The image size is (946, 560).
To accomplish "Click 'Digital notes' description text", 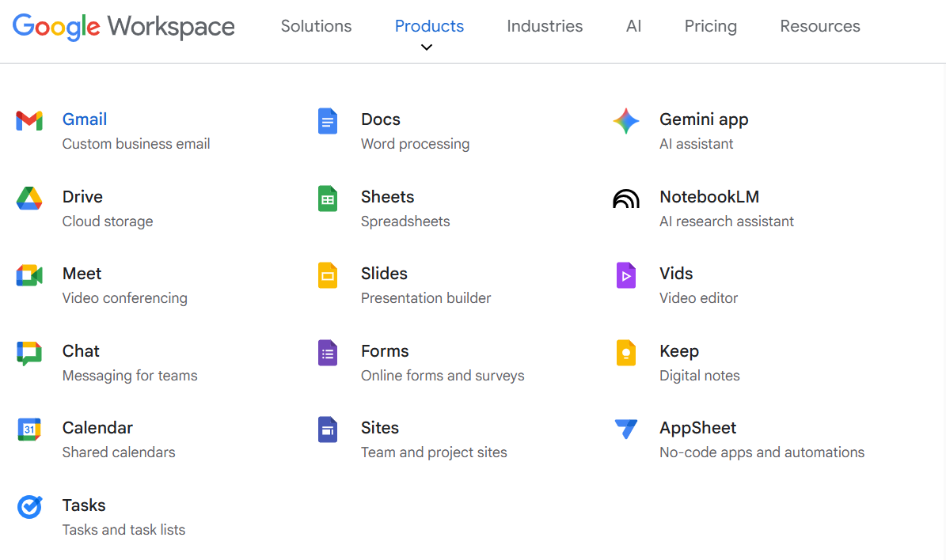I will pos(700,376).
